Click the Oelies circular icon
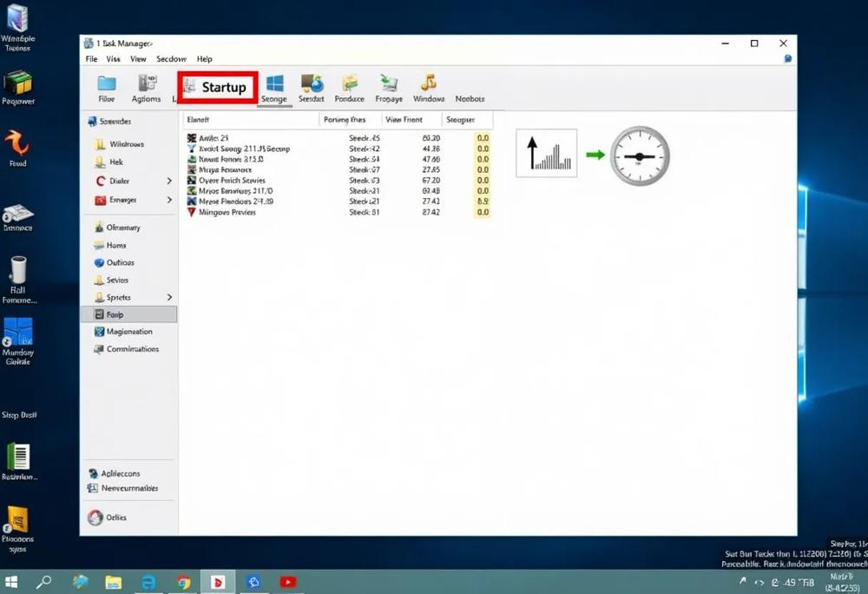 95,518
